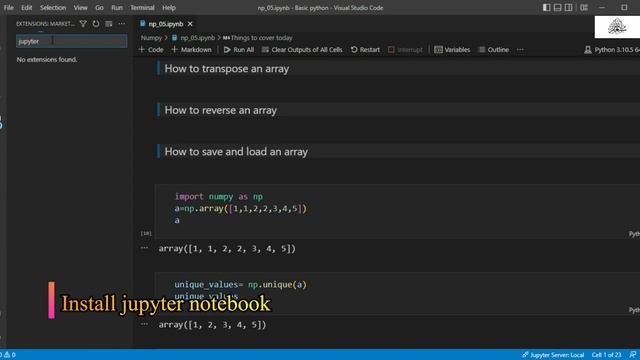640x360 pixels.
Task: Click output text array([1, 2, 3, 4, 5])
Action: tap(212, 325)
